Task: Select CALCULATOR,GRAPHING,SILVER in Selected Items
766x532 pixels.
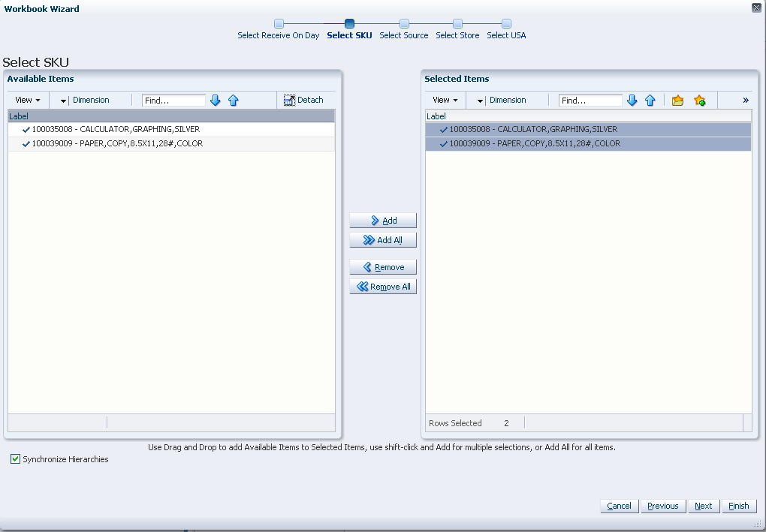Action: [588, 129]
